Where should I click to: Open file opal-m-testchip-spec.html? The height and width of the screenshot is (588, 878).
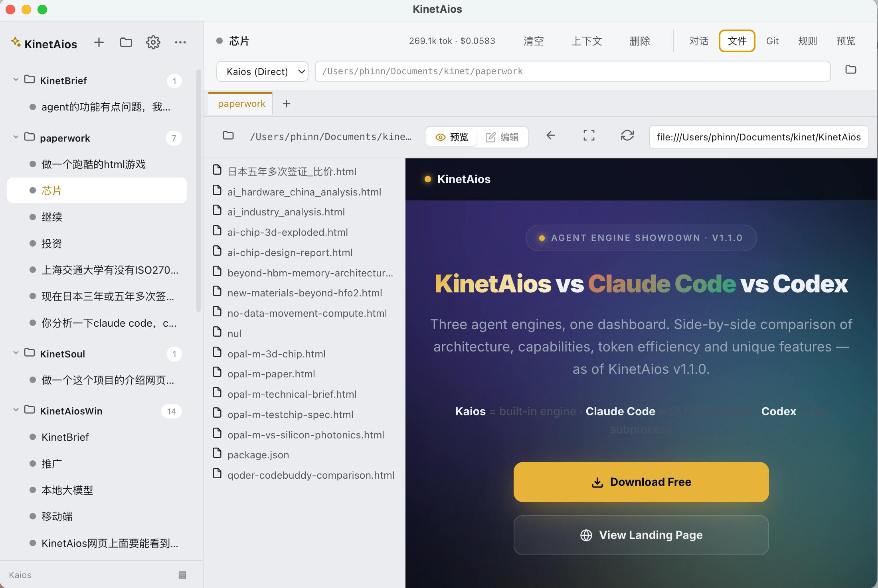point(304,414)
